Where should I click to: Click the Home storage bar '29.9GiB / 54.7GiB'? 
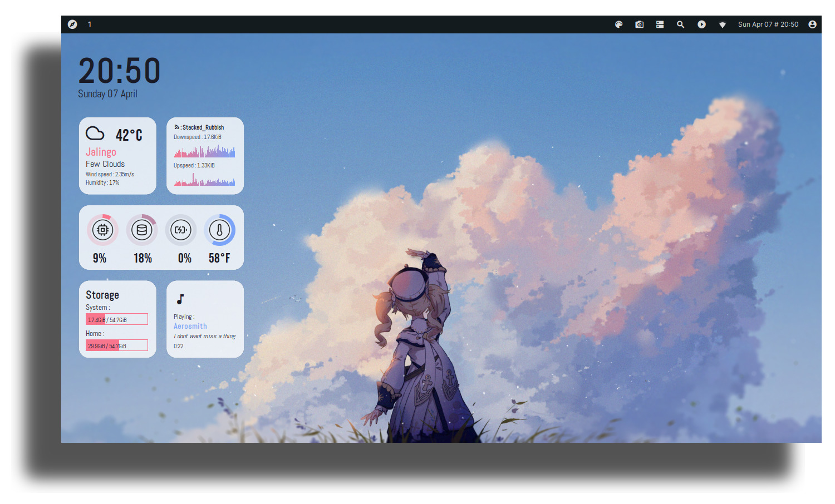(116, 345)
